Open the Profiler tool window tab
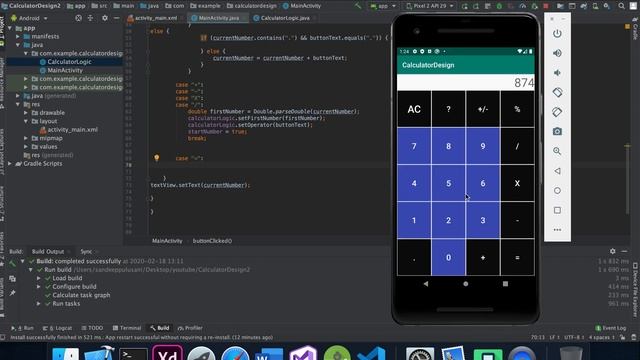 pos(190,328)
